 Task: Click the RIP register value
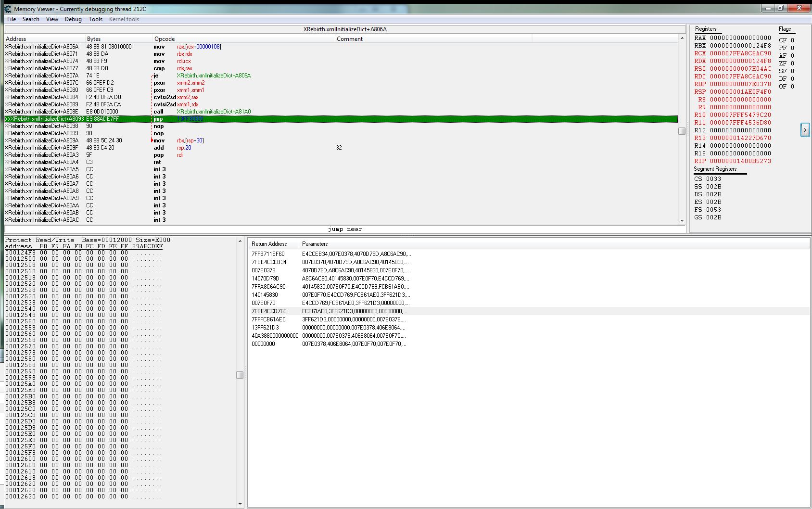tap(740, 161)
